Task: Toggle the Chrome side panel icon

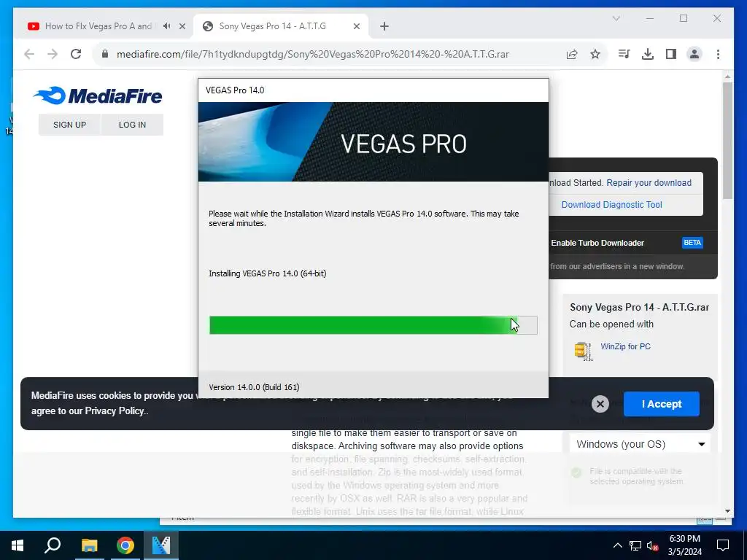Action: coord(671,54)
